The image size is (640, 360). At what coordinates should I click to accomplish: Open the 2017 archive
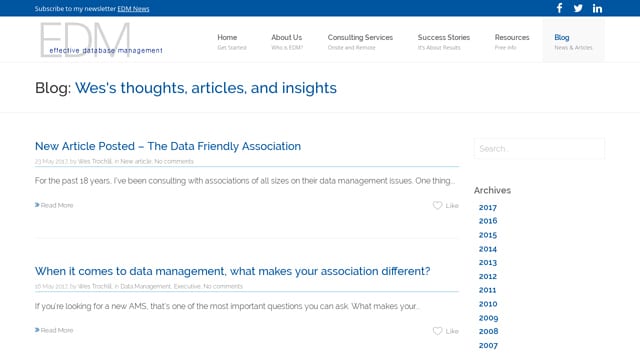pyautogui.click(x=488, y=207)
